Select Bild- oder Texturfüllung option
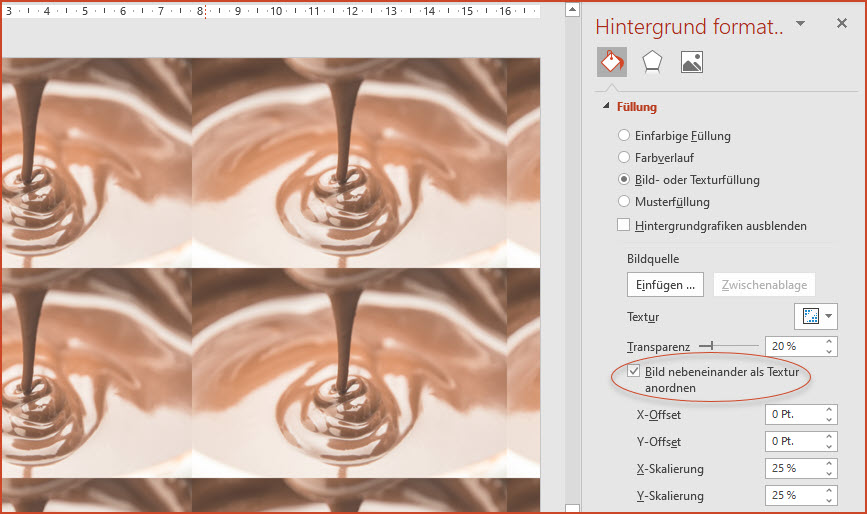This screenshot has width=867, height=514. pos(624,179)
